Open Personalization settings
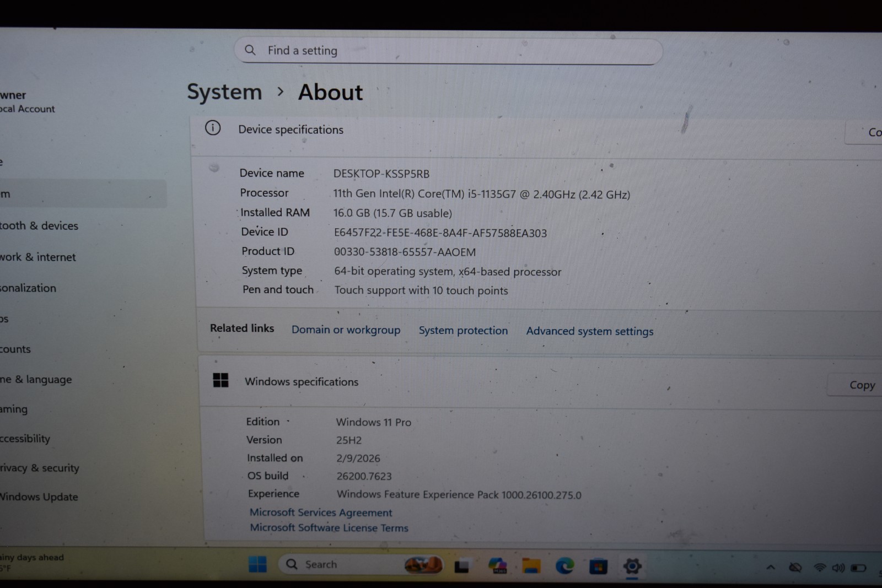Viewport: 882px width, 588px height. [28, 288]
